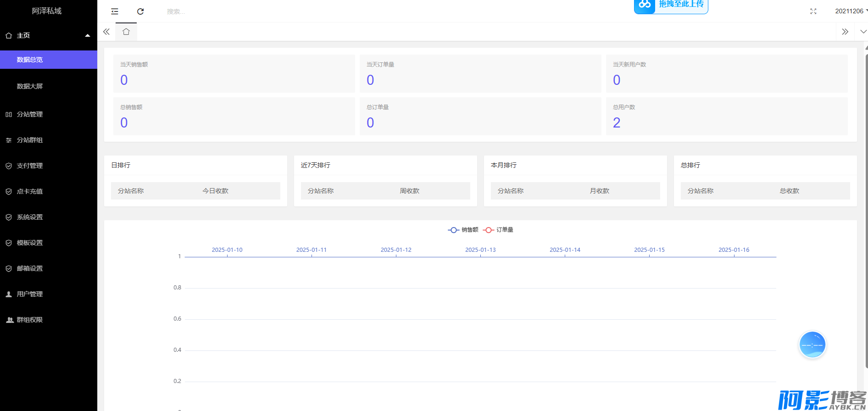This screenshot has height=411, width=868.
Task: Click the 分站名称 header in 日排行
Action: (x=131, y=191)
